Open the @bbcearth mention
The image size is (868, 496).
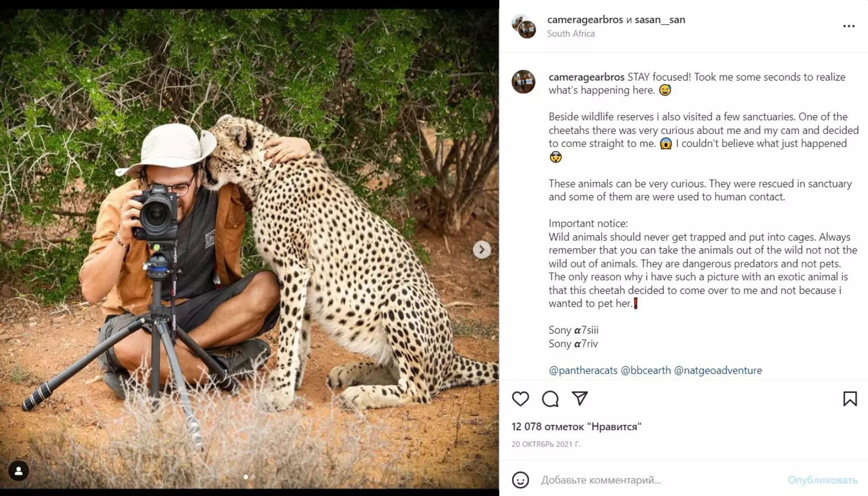point(646,370)
